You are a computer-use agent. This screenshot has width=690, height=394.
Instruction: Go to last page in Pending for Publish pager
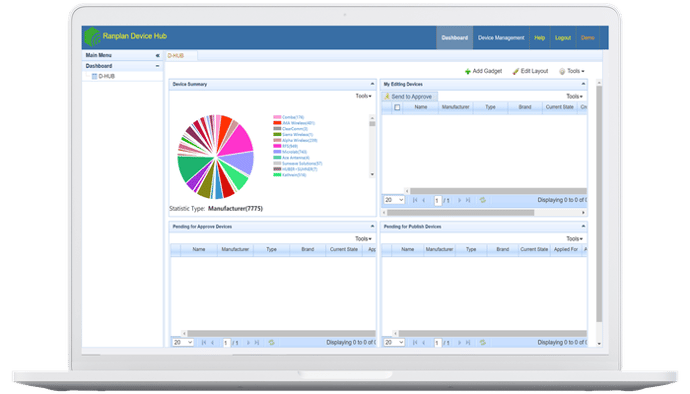[468, 342]
